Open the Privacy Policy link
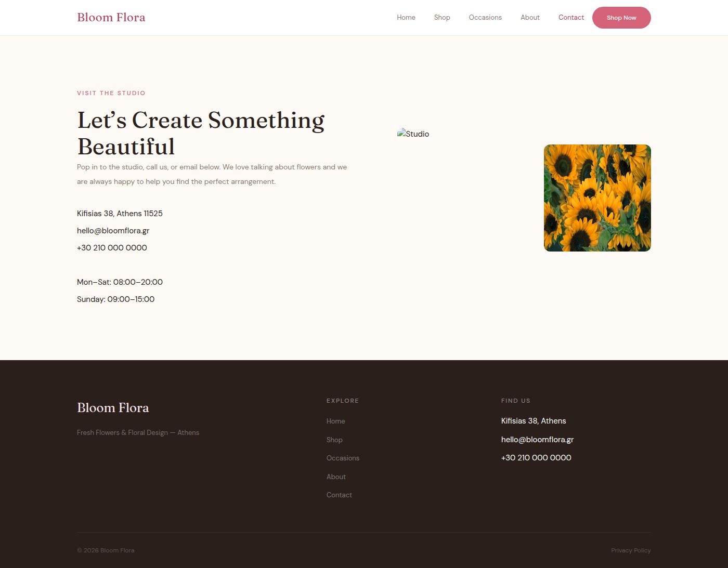Screen dimensions: 728x568 pyautogui.click(x=631, y=550)
